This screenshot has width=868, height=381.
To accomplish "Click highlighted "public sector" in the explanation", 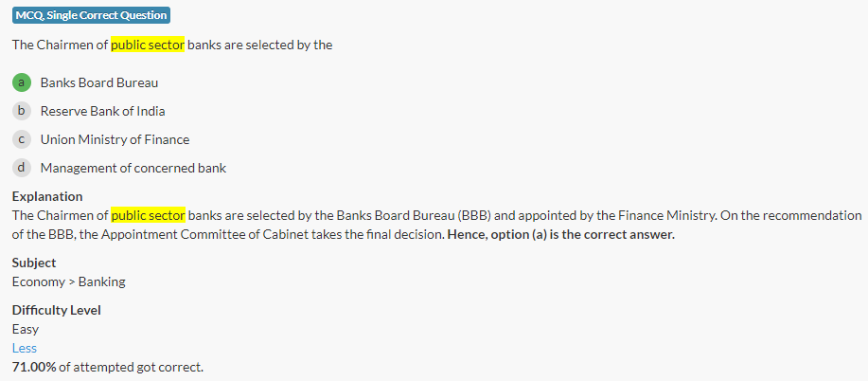I will 148,215.
